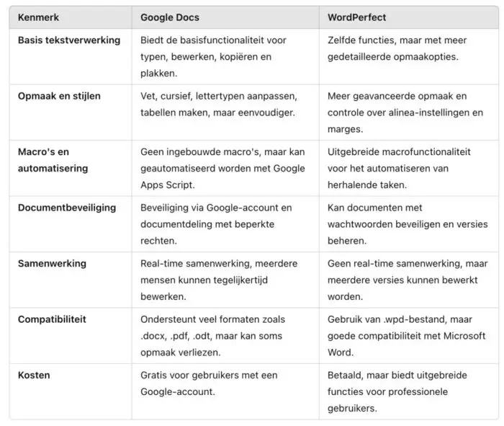504x426 pixels.
Task: Click the WordPerfect column header
Action: click(357, 17)
